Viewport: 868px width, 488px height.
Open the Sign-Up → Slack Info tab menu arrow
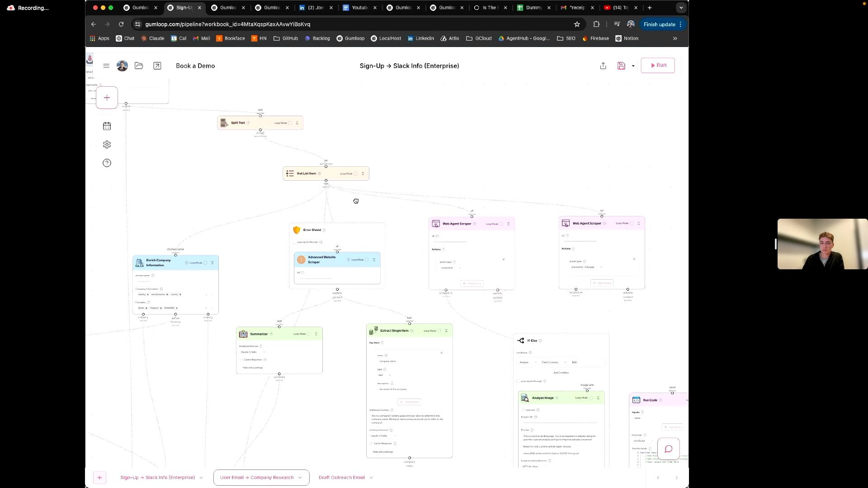(201, 478)
